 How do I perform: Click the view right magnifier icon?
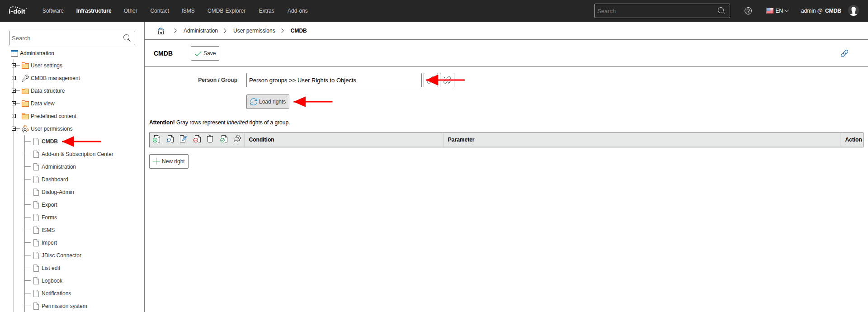click(170, 139)
